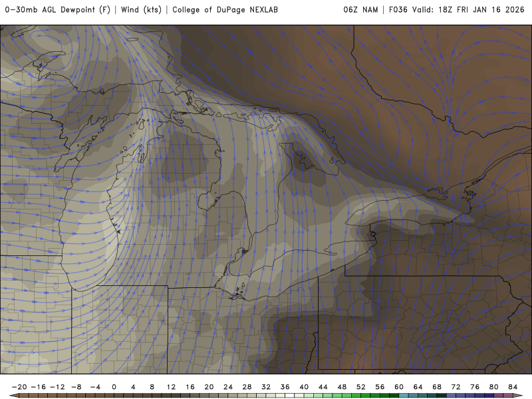Click the '32' value on the color scale

coord(266,387)
